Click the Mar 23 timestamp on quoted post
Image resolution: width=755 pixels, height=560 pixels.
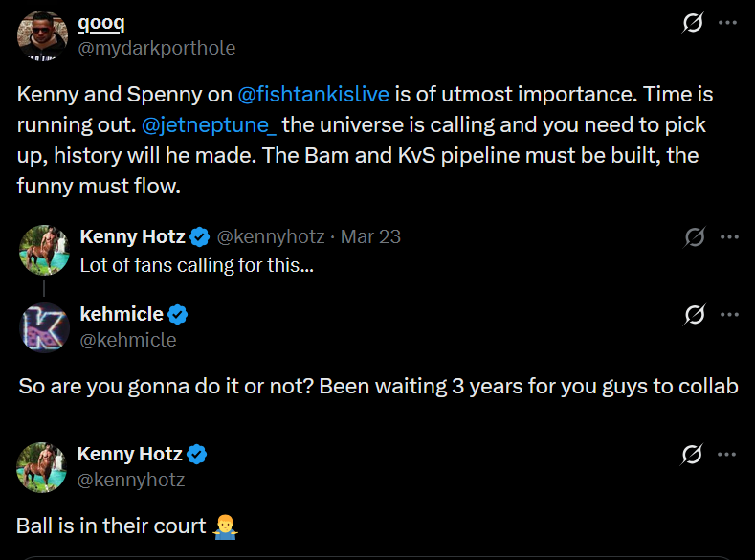pos(370,236)
